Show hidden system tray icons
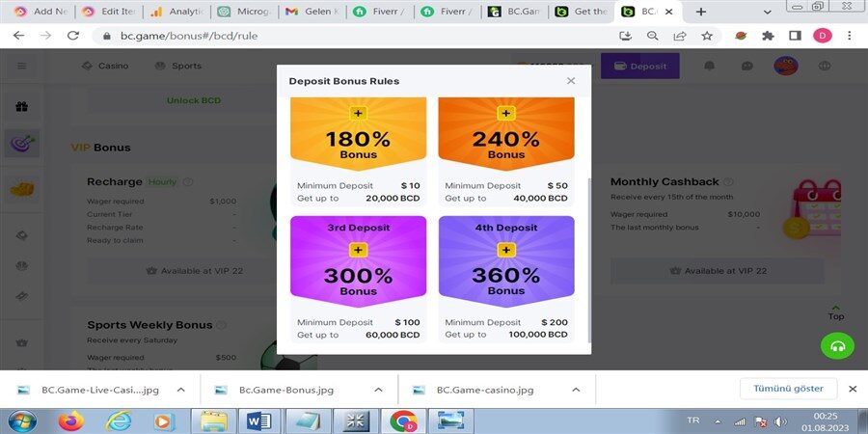This screenshot has height=434, width=868. (718, 421)
